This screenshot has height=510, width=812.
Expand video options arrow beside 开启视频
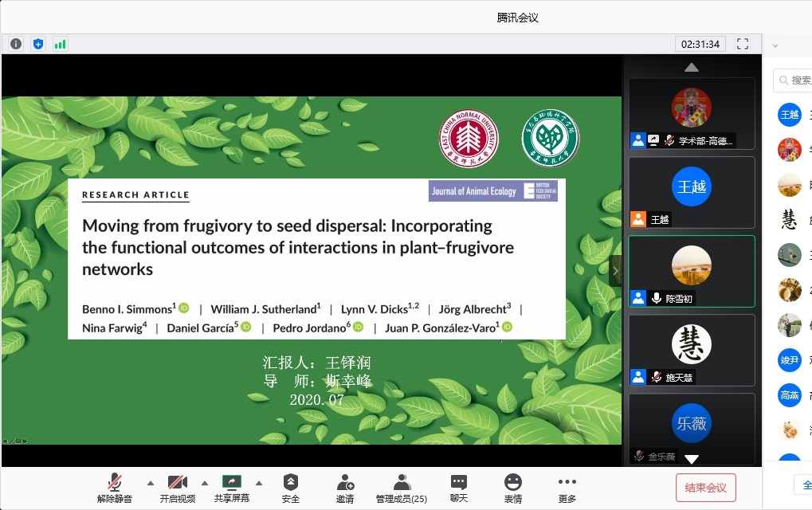204,482
